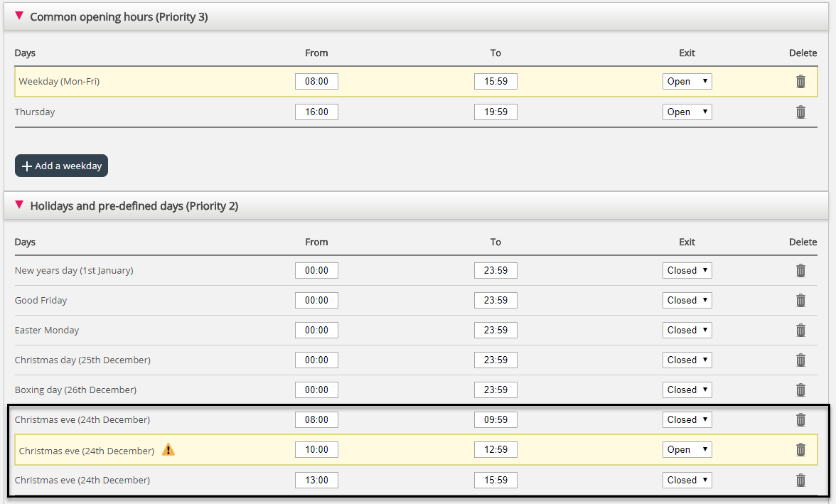This screenshot has height=504, width=836.
Task: Open the Exit dropdown for Boxing day
Action: coord(687,390)
